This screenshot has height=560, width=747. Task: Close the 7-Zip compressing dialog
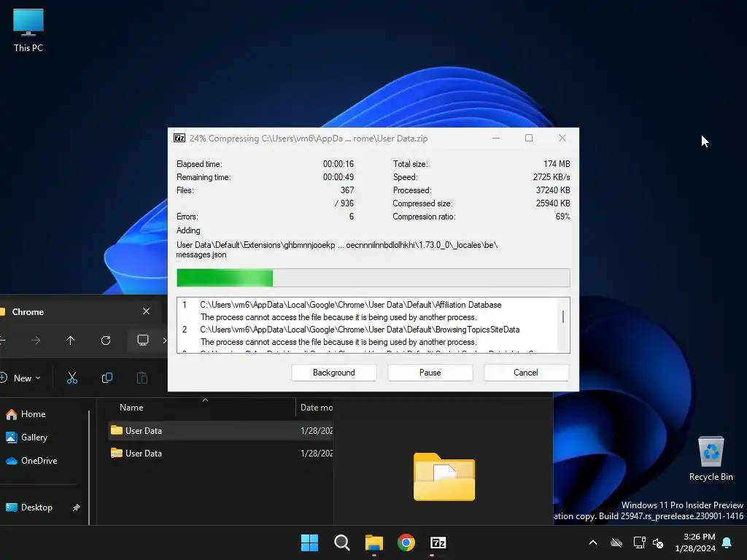pos(562,138)
